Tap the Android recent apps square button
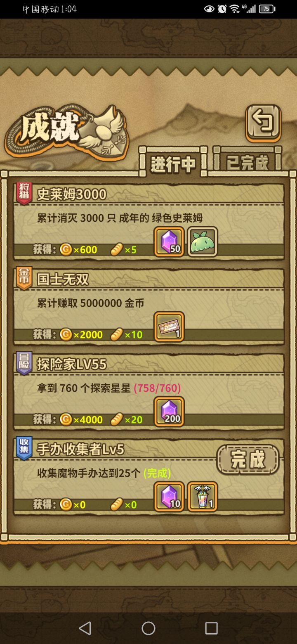297x644 pixels. tap(211, 628)
